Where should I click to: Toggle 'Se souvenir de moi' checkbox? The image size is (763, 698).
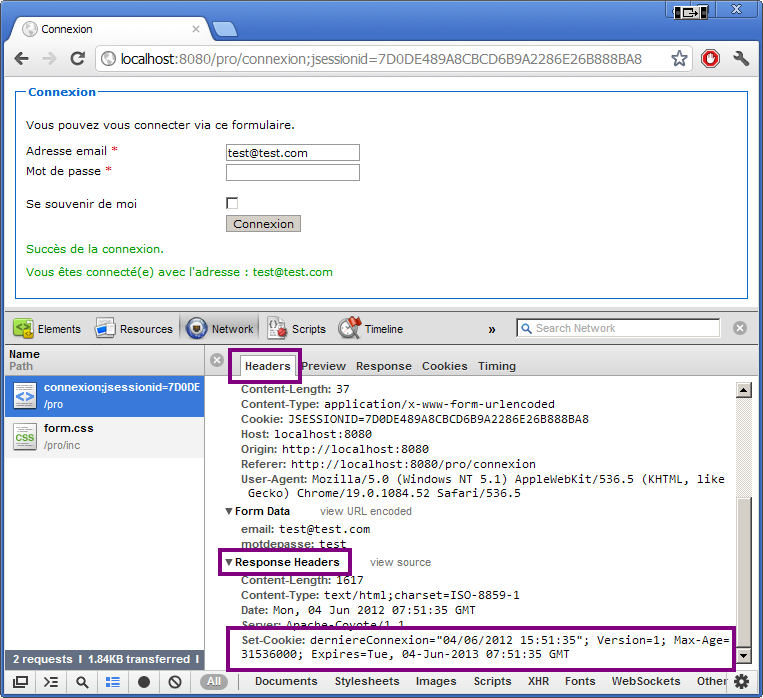click(233, 204)
